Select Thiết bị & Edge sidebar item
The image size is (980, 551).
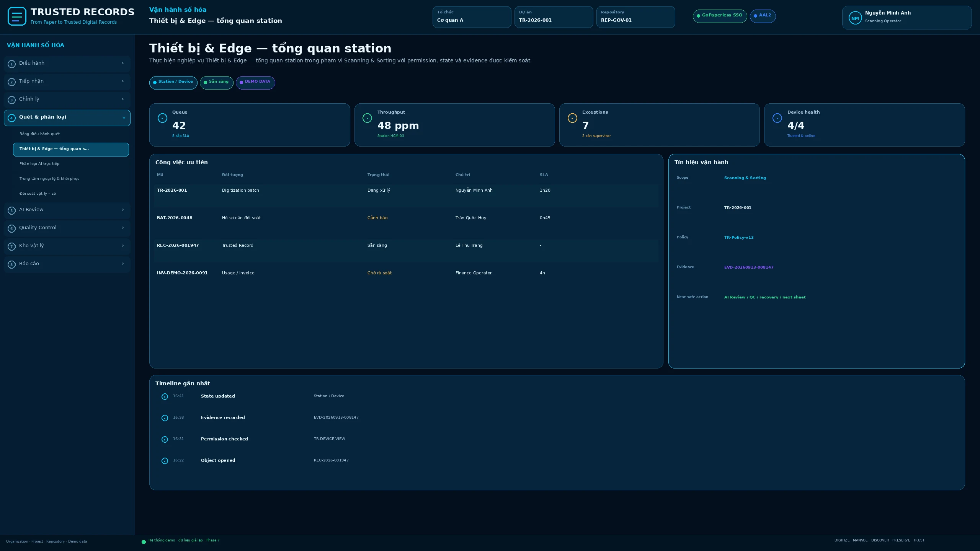[71, 149]
